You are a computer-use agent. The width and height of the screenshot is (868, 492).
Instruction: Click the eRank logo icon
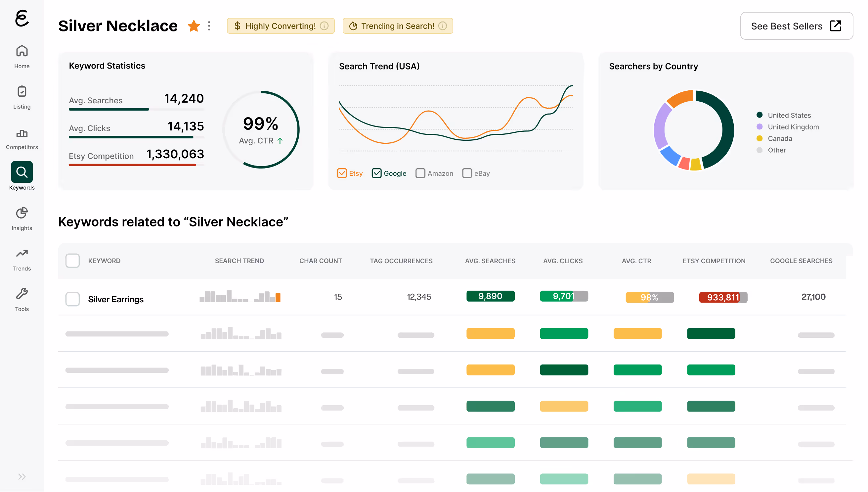22,18
